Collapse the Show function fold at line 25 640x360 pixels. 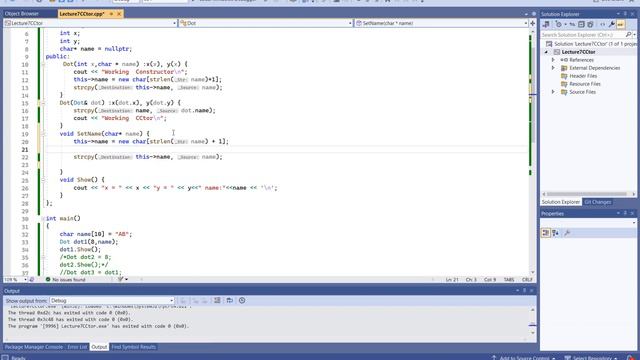click(43, 180)
